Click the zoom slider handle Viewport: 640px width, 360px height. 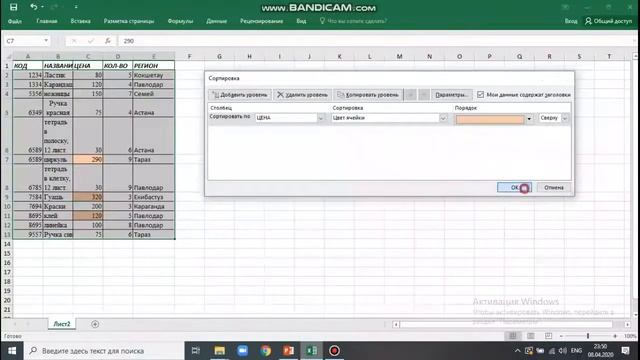point(588,336)
